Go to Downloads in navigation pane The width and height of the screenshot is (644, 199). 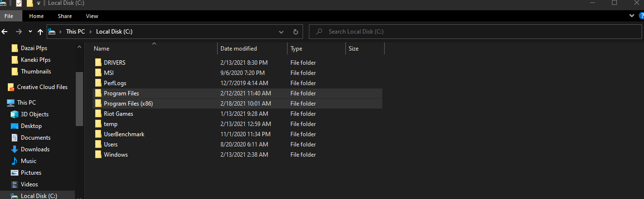click(x=35, y=149)
